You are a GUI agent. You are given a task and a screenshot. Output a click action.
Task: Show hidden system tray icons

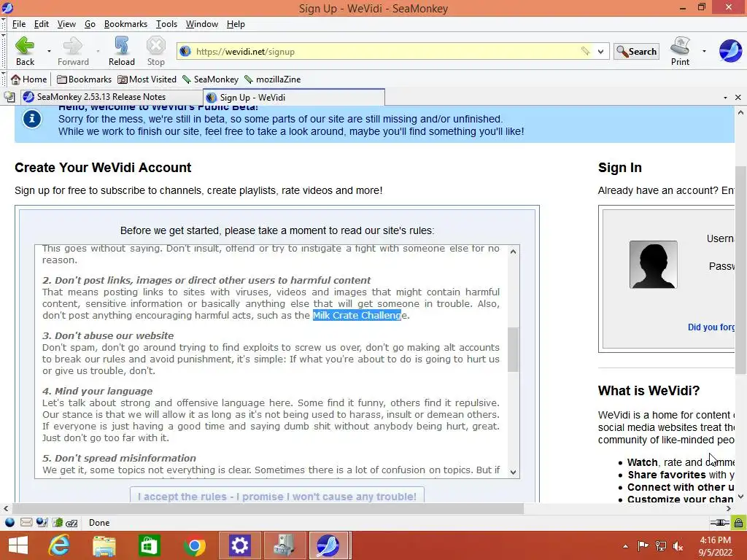click(625, 546)
